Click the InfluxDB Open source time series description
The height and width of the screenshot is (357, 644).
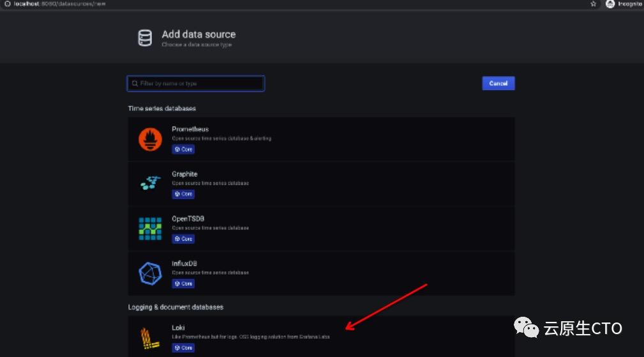point(210,273)
